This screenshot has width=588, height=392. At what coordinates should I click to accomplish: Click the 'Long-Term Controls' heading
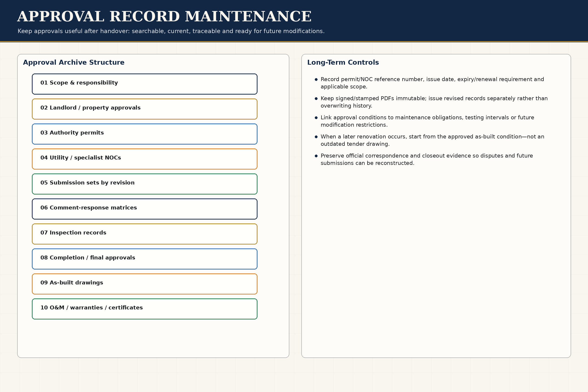click(343, 62)
